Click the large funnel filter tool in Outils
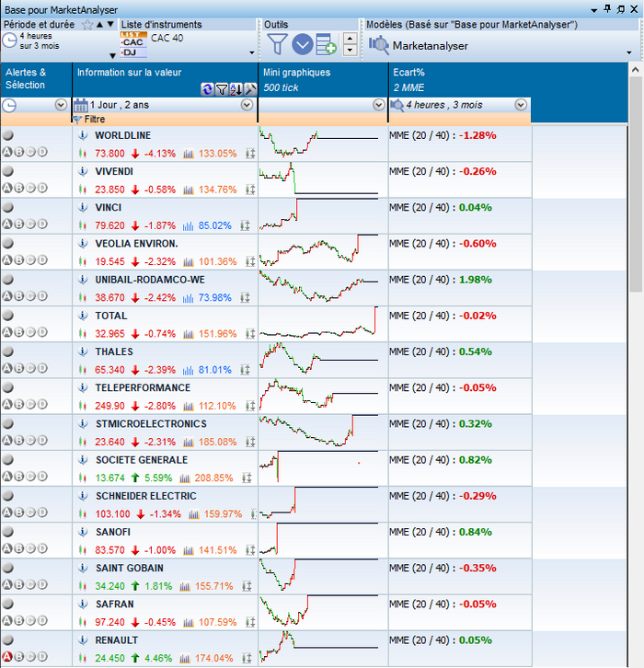The image size is (644, 668). [x=277, y=44]
